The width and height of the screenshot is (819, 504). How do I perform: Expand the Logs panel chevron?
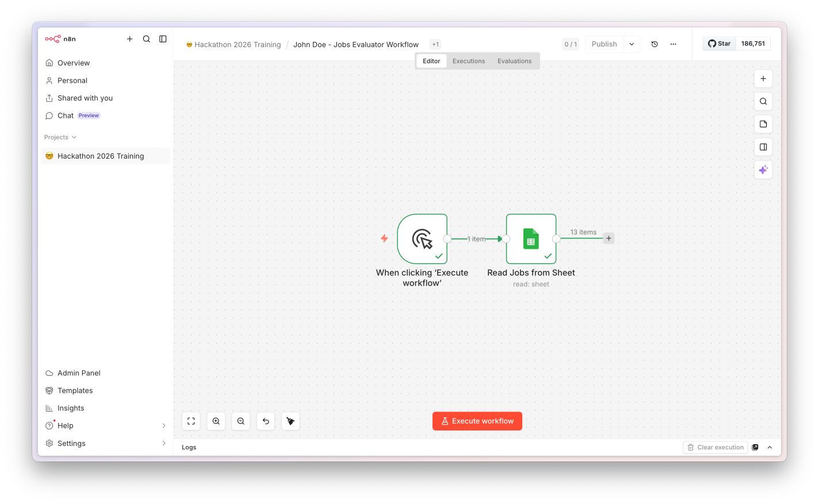pos(770,447)
